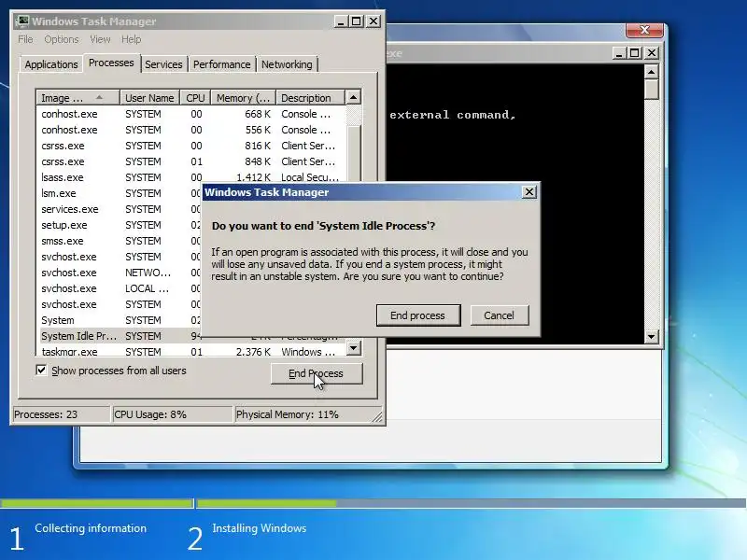Screen dimensions: 747x560
Task: Cancel the end process confirmation dialog
Action: coord(499,315)
